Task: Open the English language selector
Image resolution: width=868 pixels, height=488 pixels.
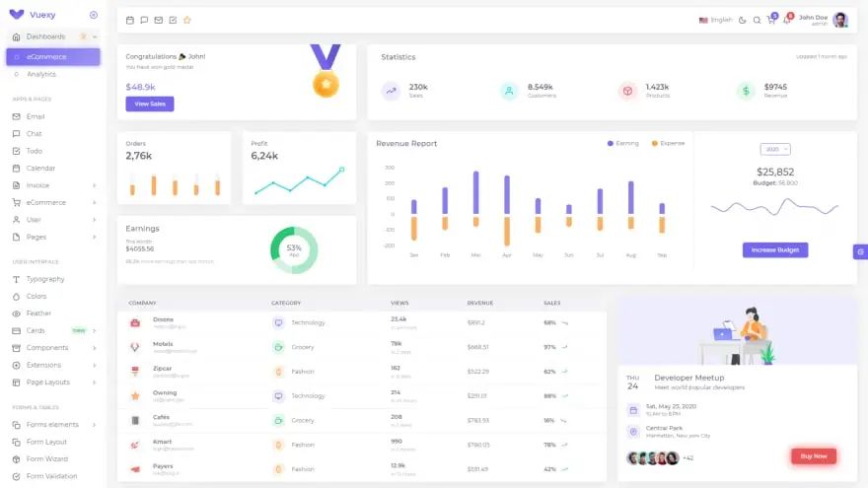Action: [x=715, y=20]
